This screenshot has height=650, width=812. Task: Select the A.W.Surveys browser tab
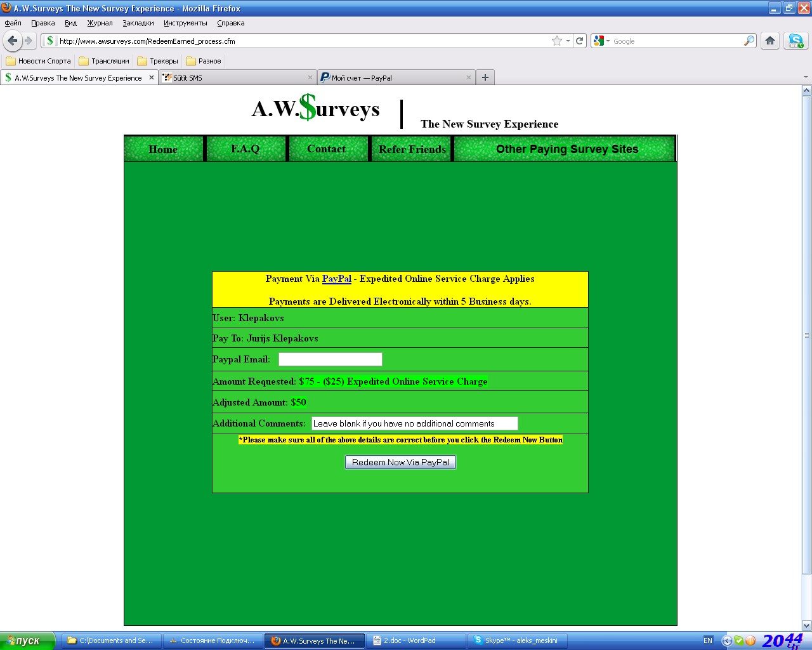click(79, 77)
